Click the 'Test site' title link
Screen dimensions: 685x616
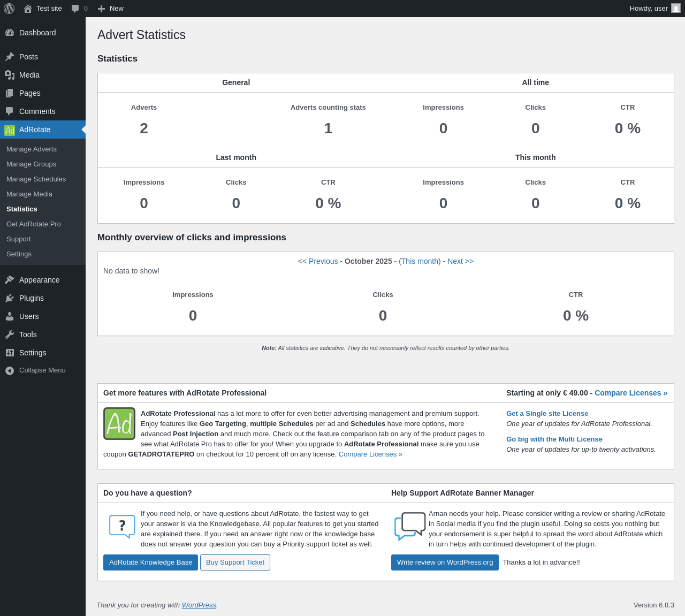[49, 9]
